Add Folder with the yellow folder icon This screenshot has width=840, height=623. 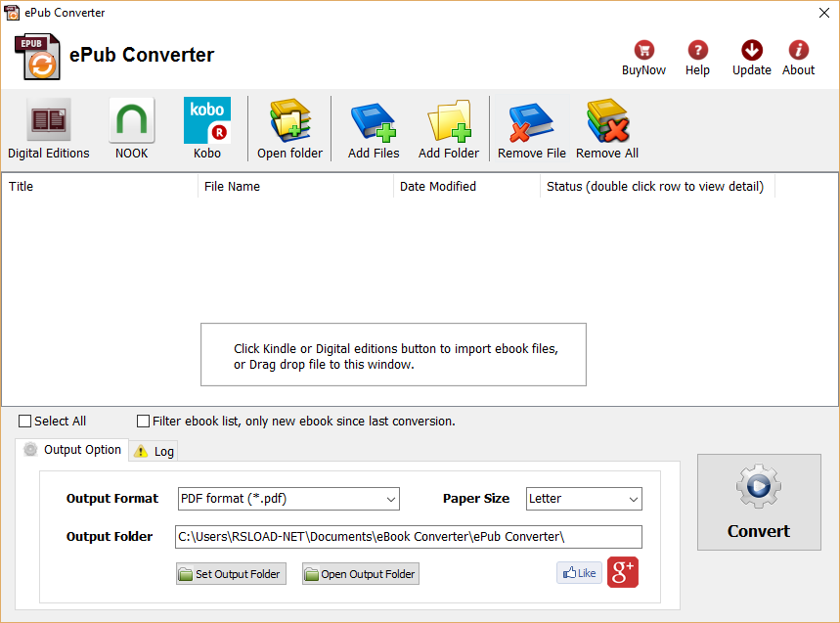[x=449, y=128]
